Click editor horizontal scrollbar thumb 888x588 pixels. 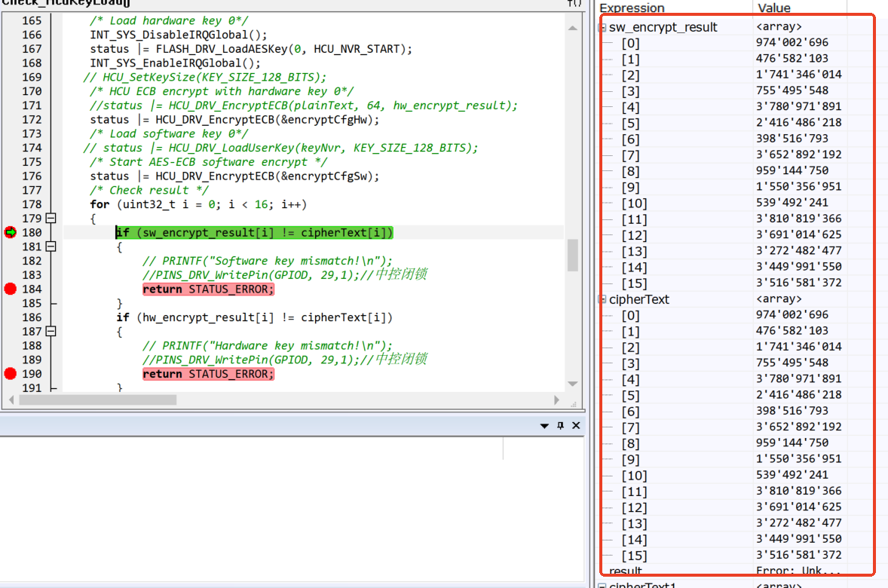point(98,400)
